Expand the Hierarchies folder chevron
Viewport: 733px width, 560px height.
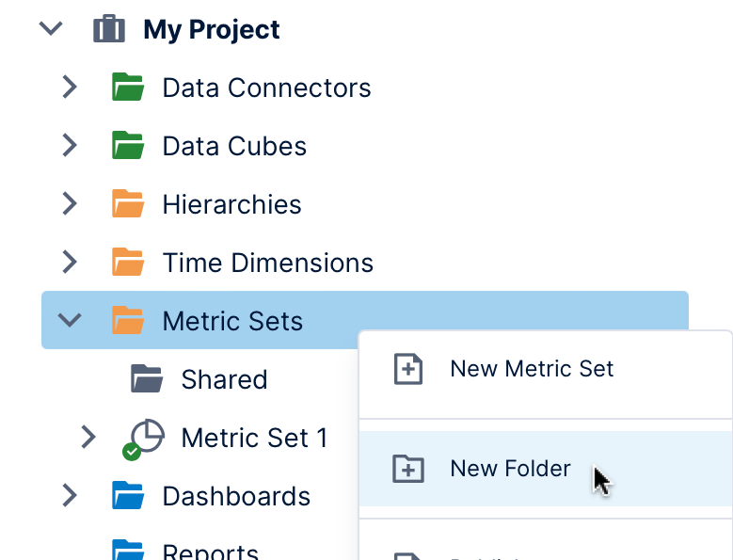coord(70,204)
